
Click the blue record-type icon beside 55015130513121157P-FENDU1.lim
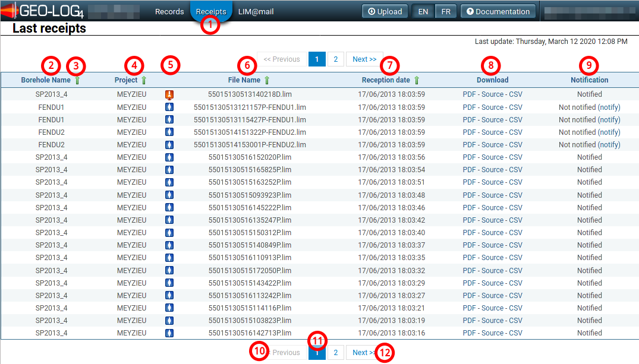[169, 107]
